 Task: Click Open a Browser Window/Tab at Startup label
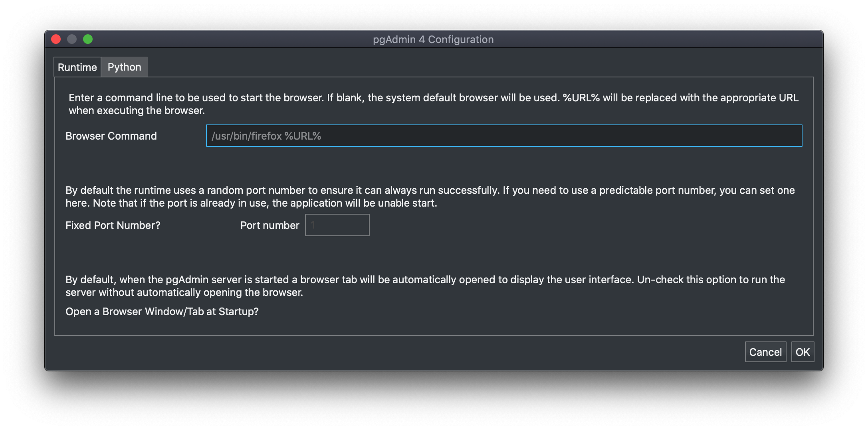162,312
